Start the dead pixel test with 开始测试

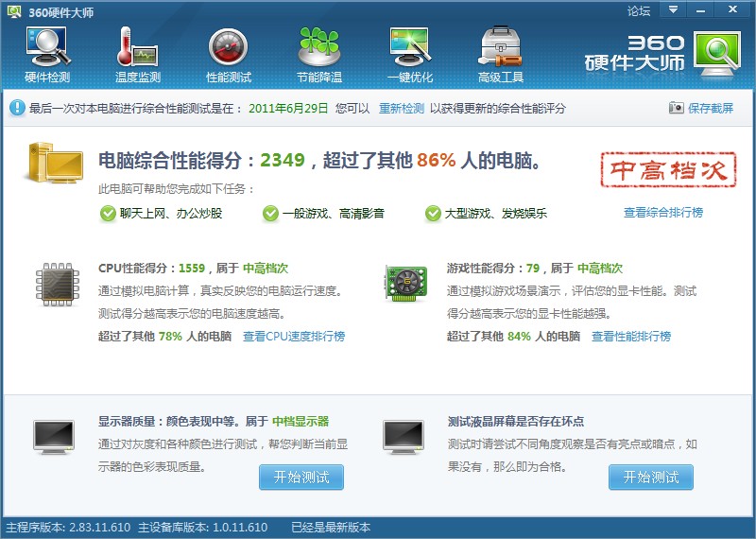pyautogui.click(x=651, y=478)
